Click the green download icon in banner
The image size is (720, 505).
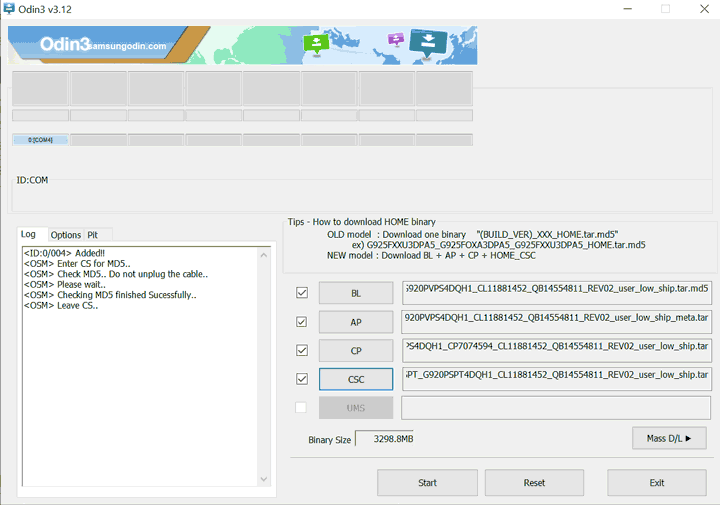pyautogui.click(x=316, y=43)
